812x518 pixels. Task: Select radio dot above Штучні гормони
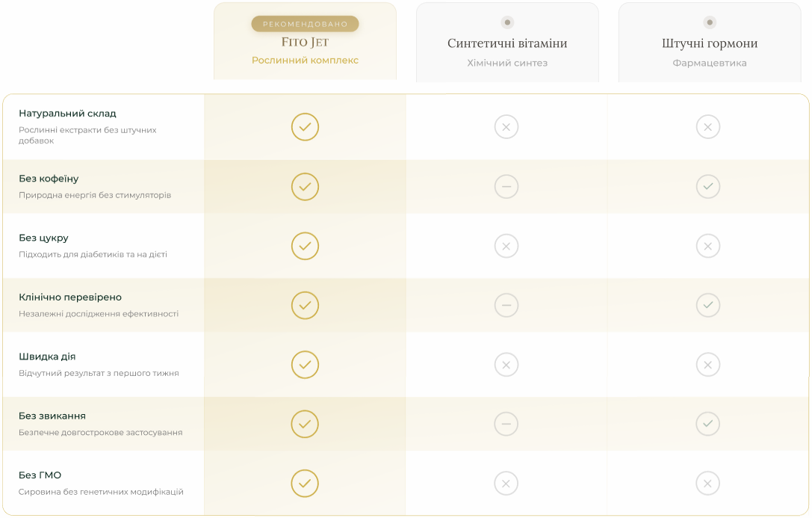point(710,22)
